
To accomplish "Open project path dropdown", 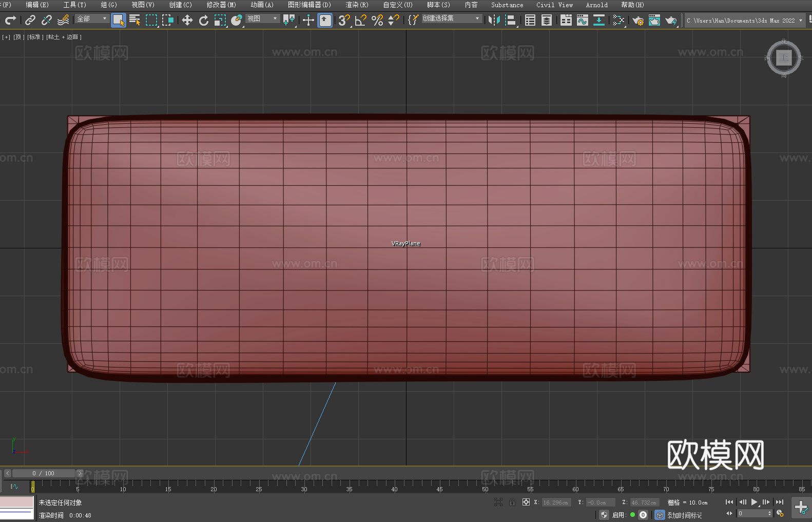I will coord(744,21).
